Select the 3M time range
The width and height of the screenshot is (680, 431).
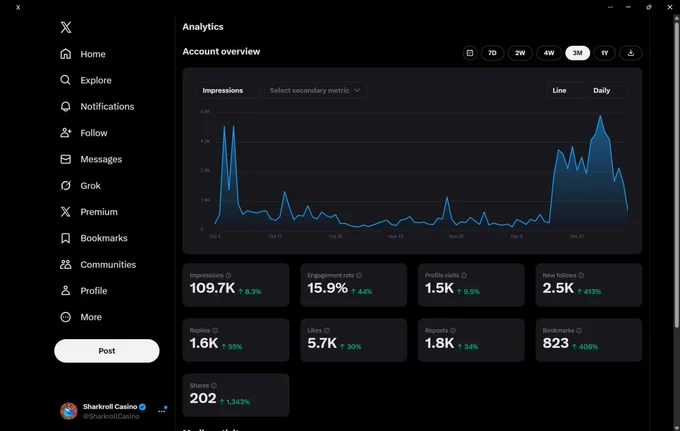pos(577,53)
